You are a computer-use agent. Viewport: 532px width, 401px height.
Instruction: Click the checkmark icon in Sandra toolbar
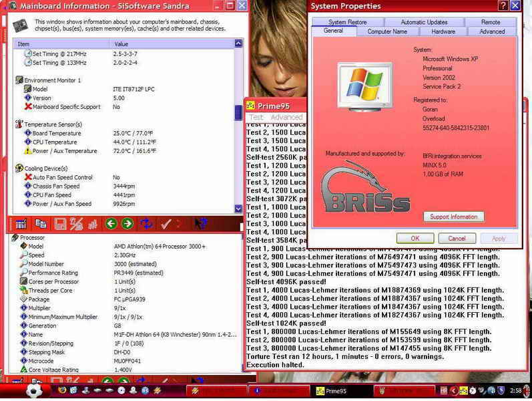pyautogui.click(x=166, y=224)
